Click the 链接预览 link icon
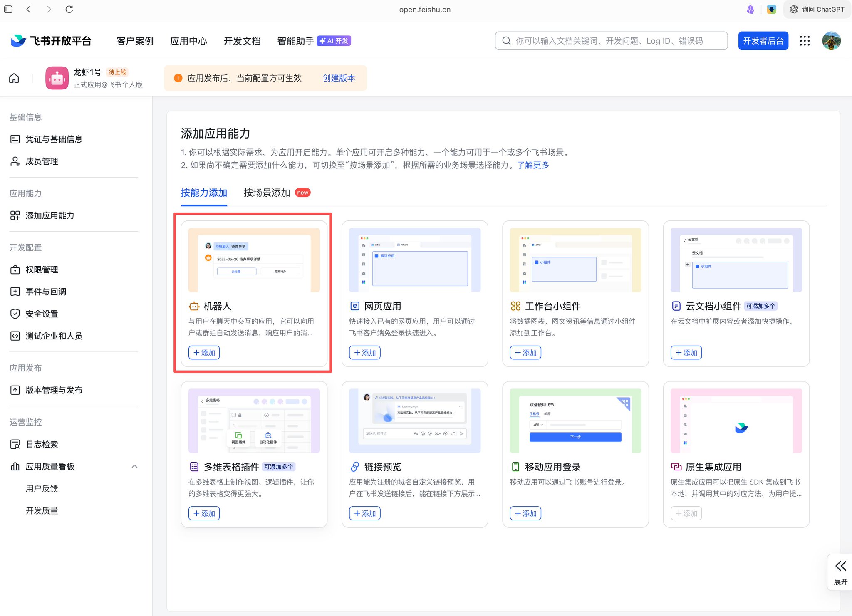This screenshot has height=616, width=852. (354, 467)
